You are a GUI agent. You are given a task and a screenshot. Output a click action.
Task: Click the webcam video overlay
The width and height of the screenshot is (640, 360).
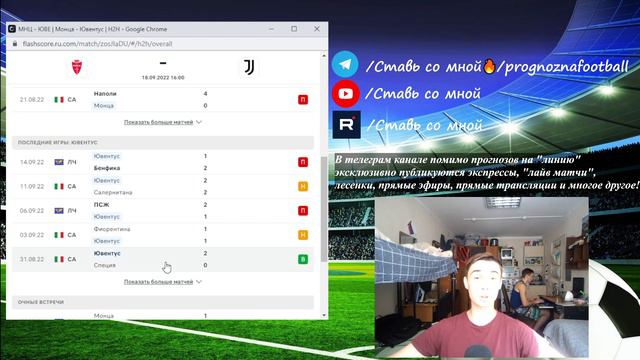pos(482,278)
